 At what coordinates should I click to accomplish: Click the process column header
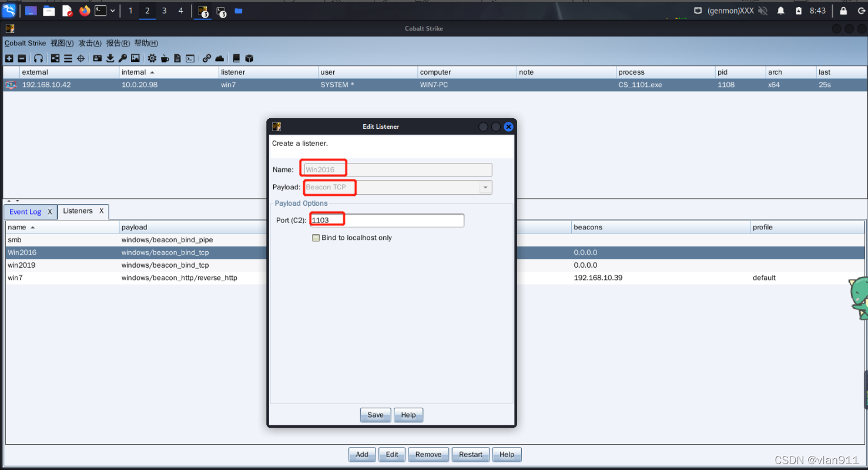665,72
